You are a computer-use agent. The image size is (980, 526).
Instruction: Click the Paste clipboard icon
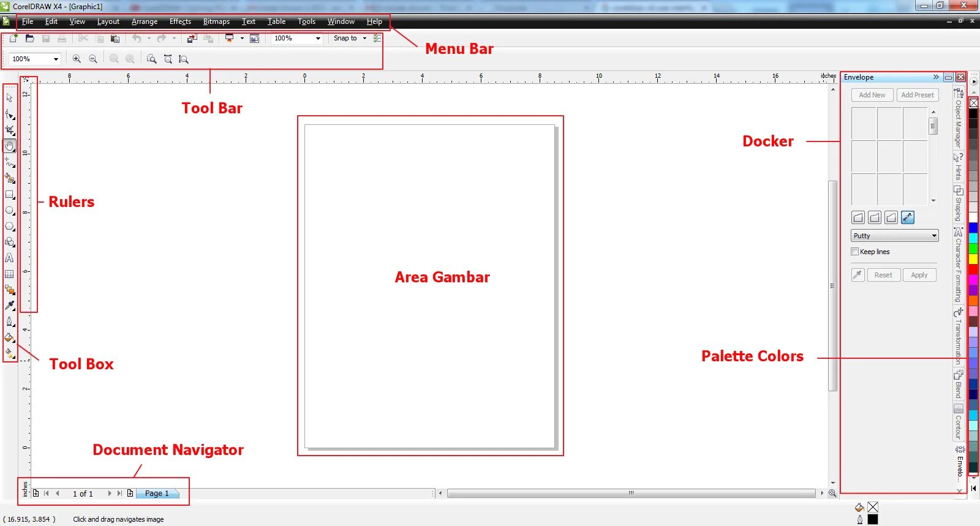tap(115, 39)
